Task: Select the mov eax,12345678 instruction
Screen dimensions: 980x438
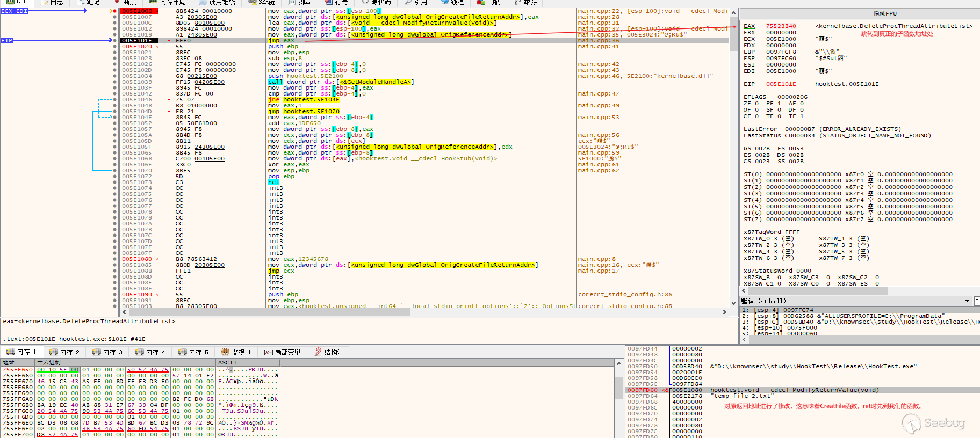Action: point(298,259)
